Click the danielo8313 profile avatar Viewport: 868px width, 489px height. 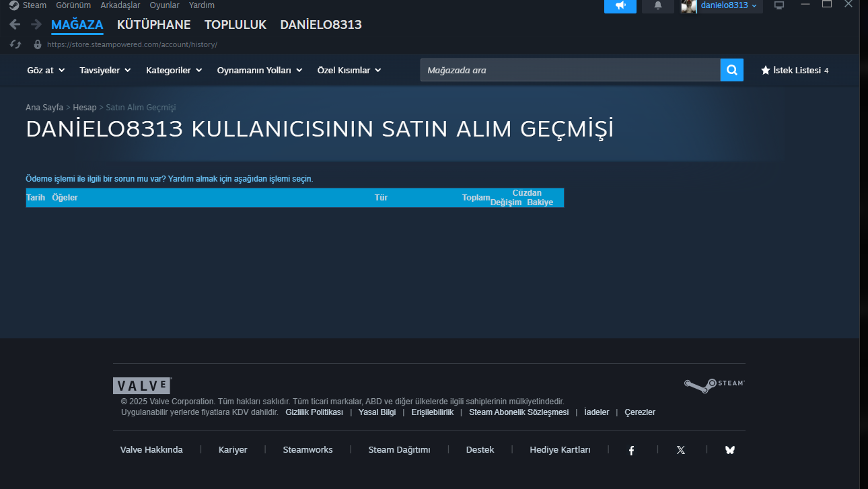click(x=688, y=5)
